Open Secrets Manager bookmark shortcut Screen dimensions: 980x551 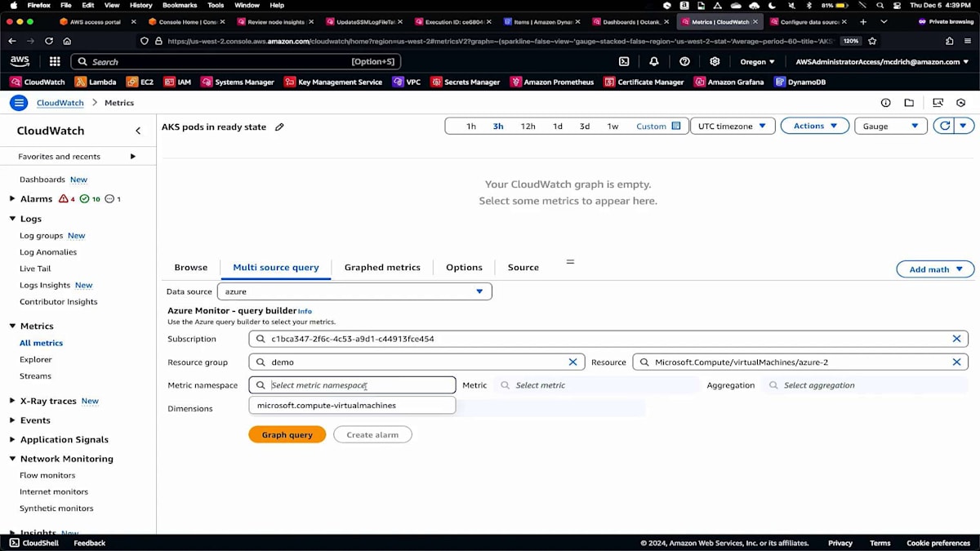[465, 82]
